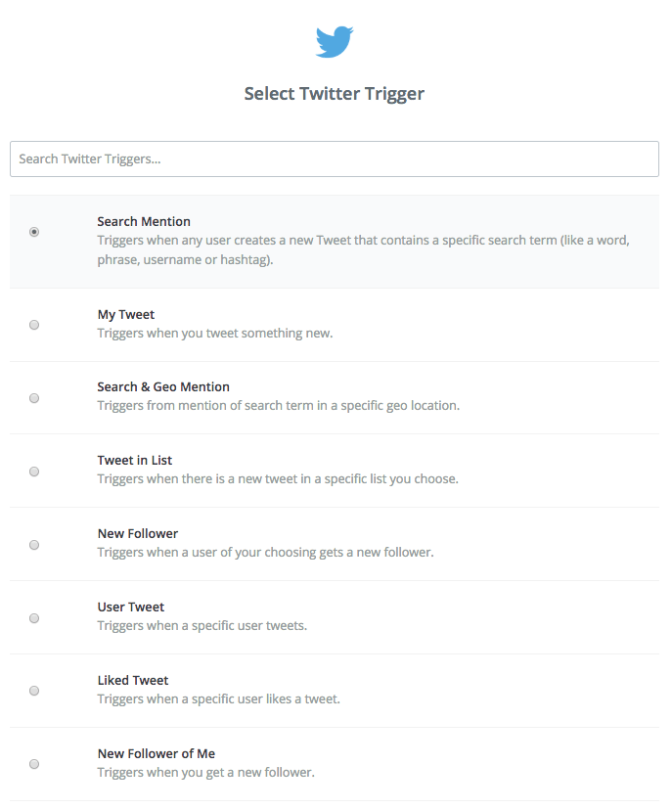672x810 pixels.
Task: Click the Select Twitter Trigger heading
Action: point(335,94)
